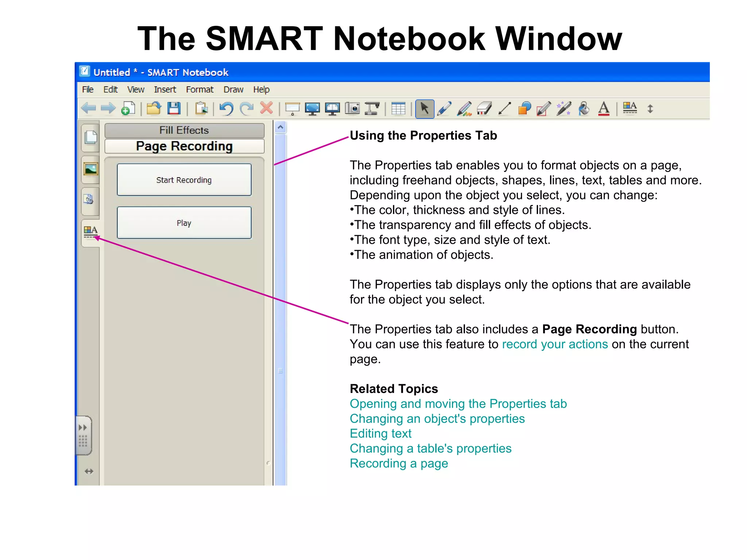Viewport: 747px width, 560px height.
Task: Click the scroll up arrow on page scrollbar
Action: [x=280, y=127]
